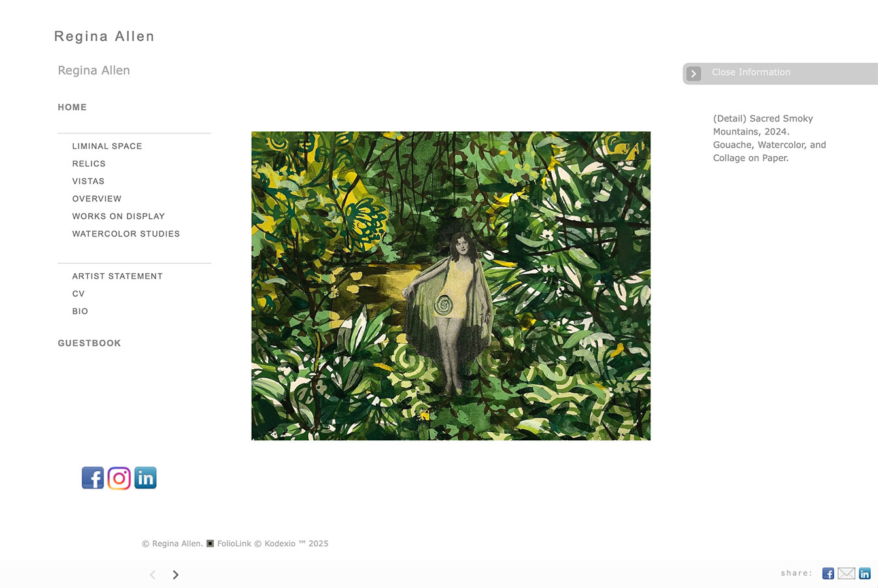Open the Instagram profile icon
Image resolution: width=878 pixels, height=588 pixels.
pyautogui.click(x=119, y=478)
